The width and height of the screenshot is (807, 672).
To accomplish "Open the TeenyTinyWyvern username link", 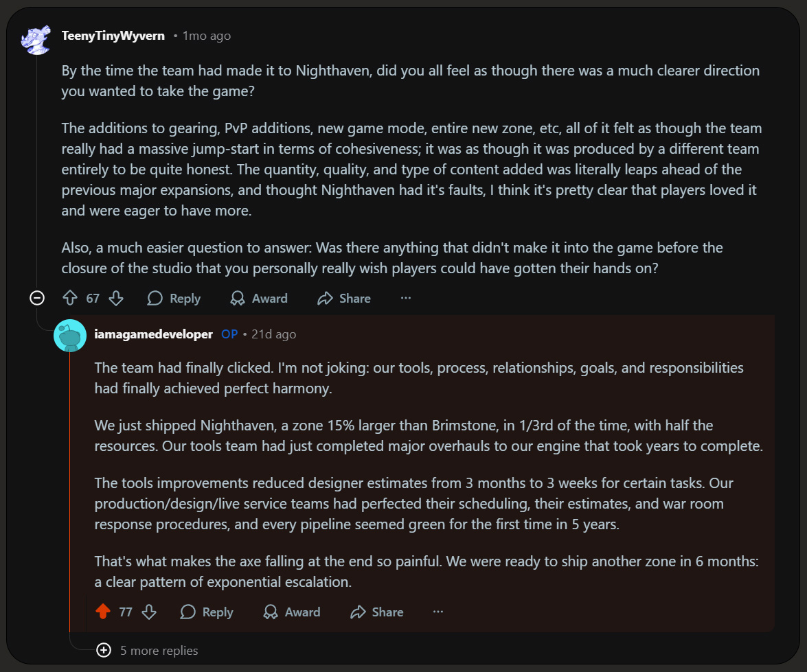I will pos(113,36).
